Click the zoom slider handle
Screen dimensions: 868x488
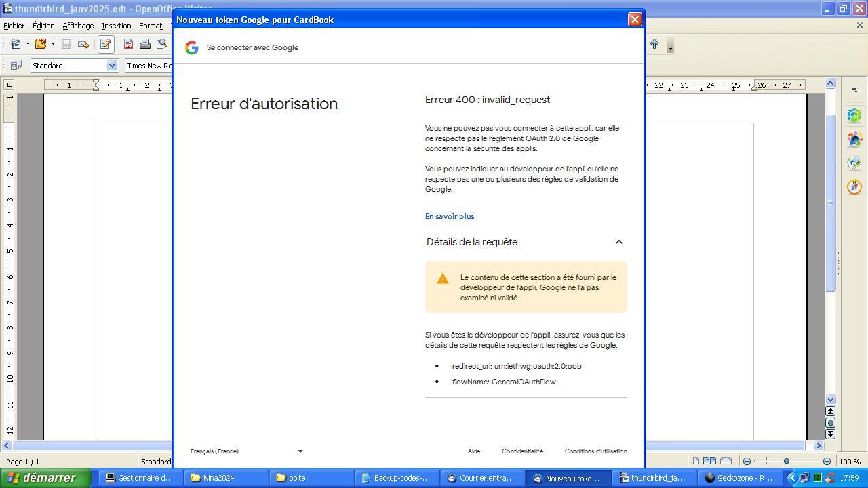(787, 462)
